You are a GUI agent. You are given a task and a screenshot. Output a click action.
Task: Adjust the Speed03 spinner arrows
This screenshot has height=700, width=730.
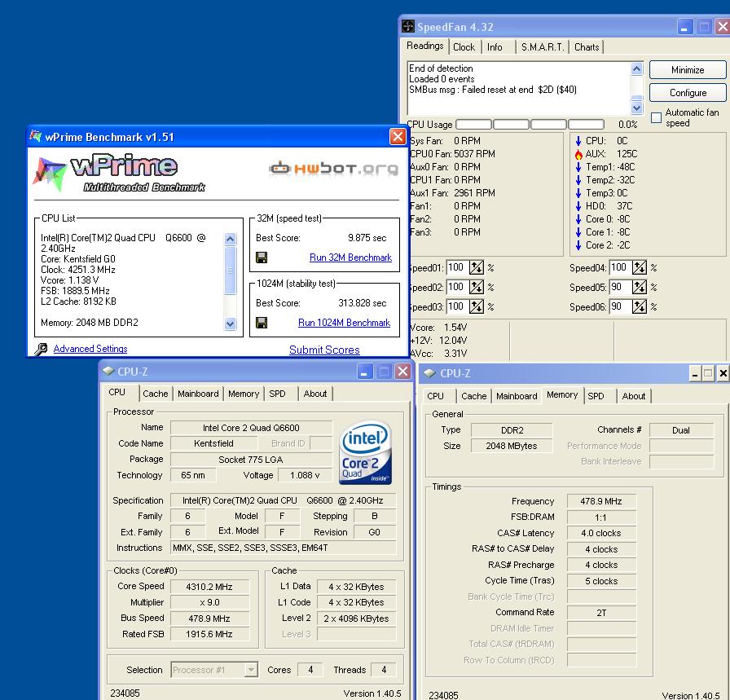[x=477, y=306]
